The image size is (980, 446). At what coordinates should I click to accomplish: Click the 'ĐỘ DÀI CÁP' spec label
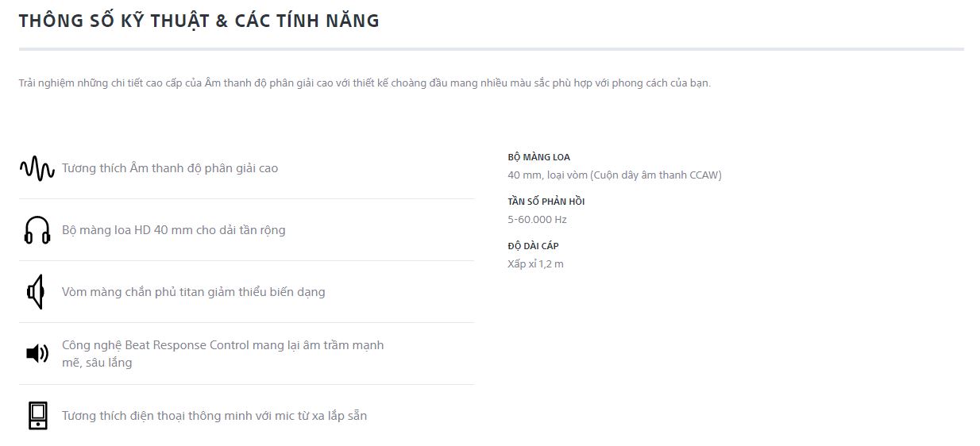point(533,246)
